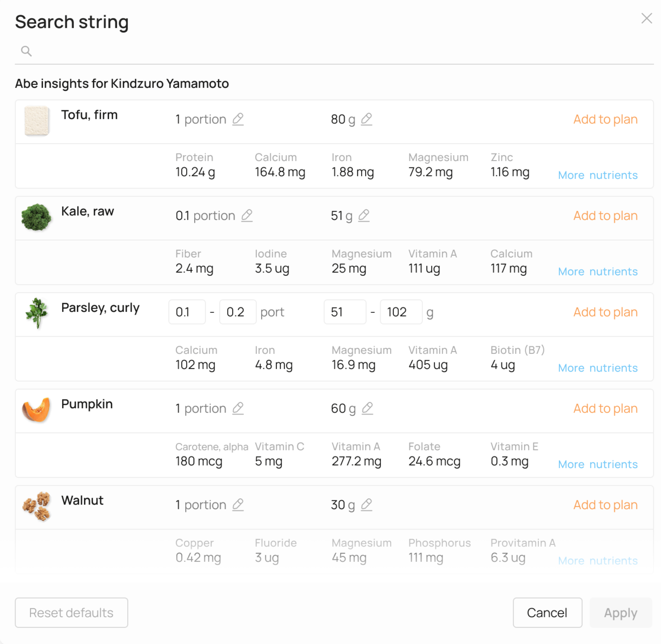Click pencil icon beside Kale 0.1 portion
Viewport: 661px width, 644px height.
[x=247, y=216]
